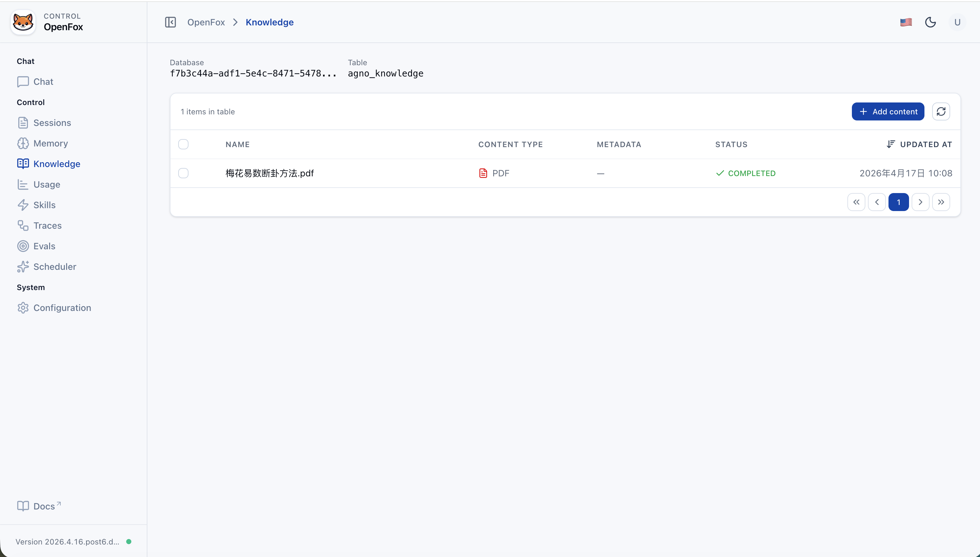The image size is (980, 557).
Task: Open the Evals section
Action: coord(44,246)
